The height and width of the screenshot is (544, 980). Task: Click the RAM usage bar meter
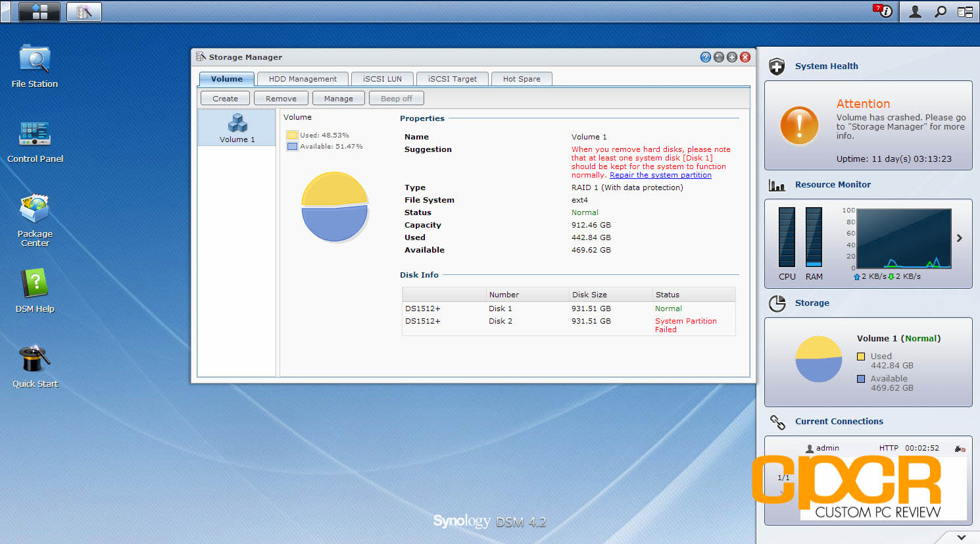814,237
